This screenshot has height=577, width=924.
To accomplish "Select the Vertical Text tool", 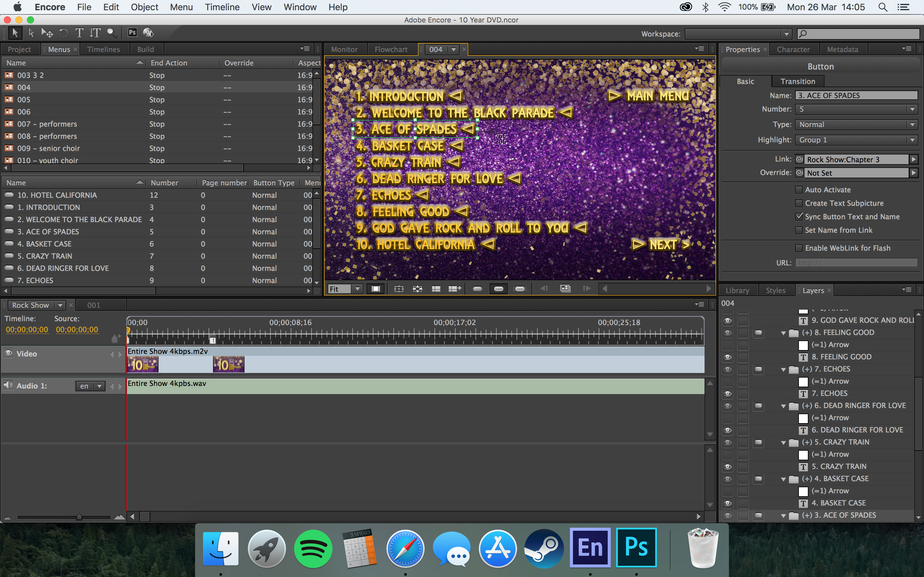I will click(95, 33).
